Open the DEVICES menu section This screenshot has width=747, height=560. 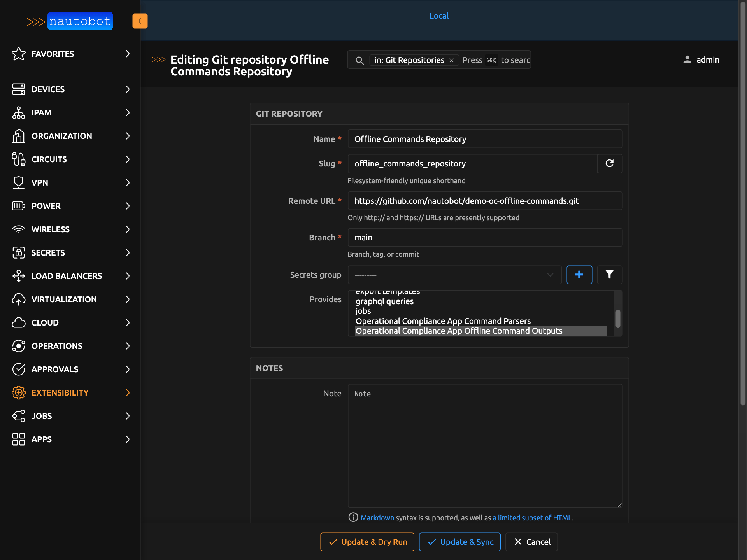[70, 89]
